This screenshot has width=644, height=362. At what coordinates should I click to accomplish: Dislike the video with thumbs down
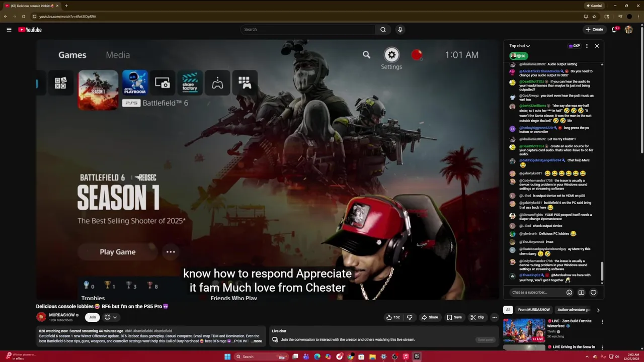coord(410,317)
